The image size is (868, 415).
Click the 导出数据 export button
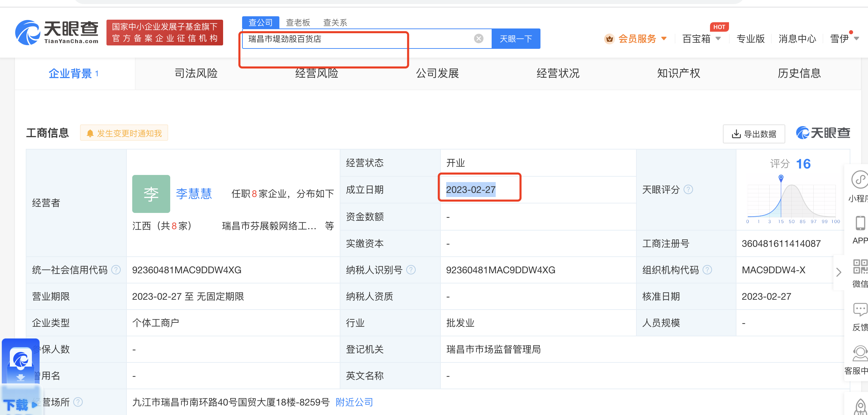click(754, 134)
